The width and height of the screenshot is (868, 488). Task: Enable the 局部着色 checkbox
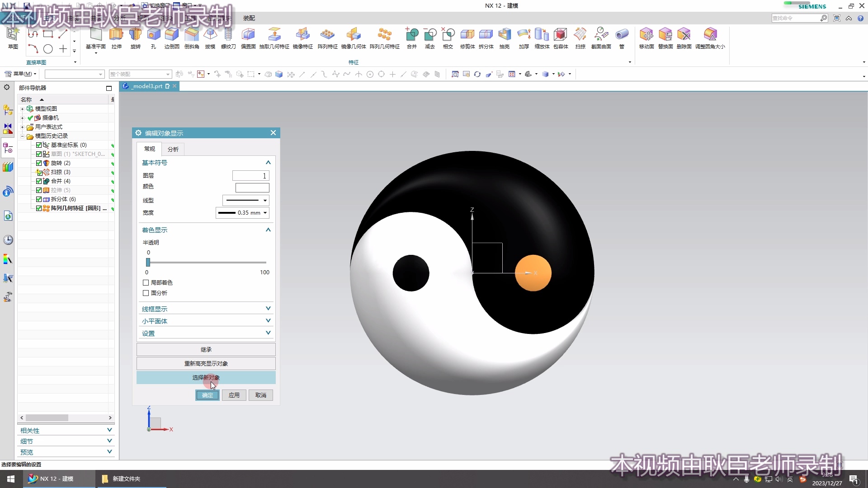click(146, 283)
